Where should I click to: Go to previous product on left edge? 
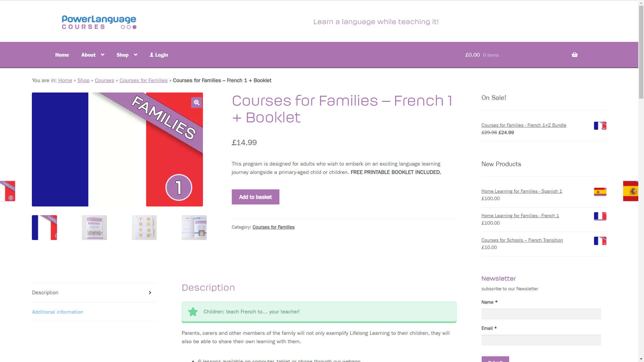[x=7, y=191]
